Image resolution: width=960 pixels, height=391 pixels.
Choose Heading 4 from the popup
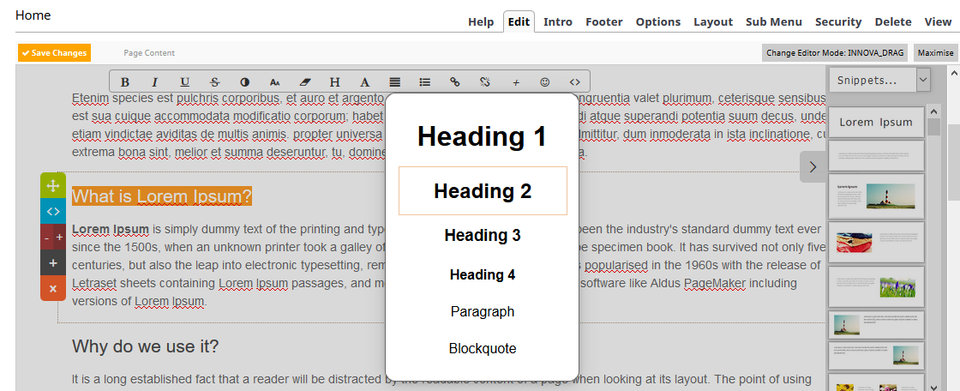(482, 275)
